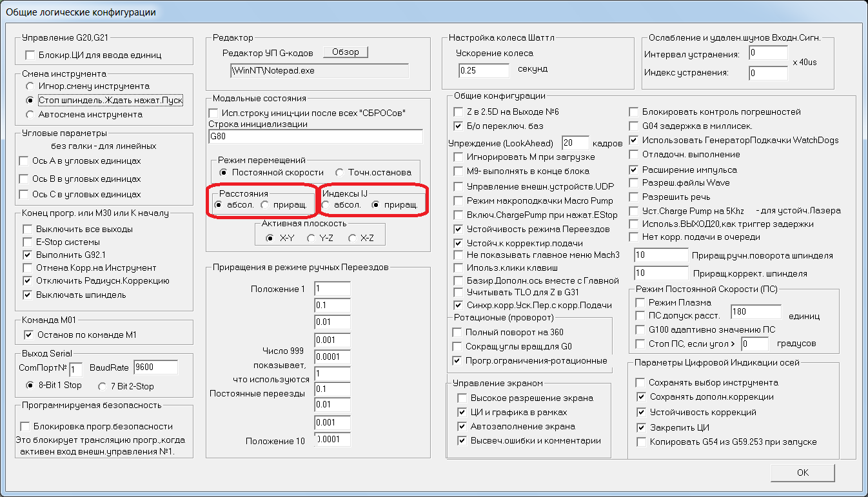Tick Ось C в угловых единицах
The width and height of the screenshot is (868, 497).
point(25,194)
